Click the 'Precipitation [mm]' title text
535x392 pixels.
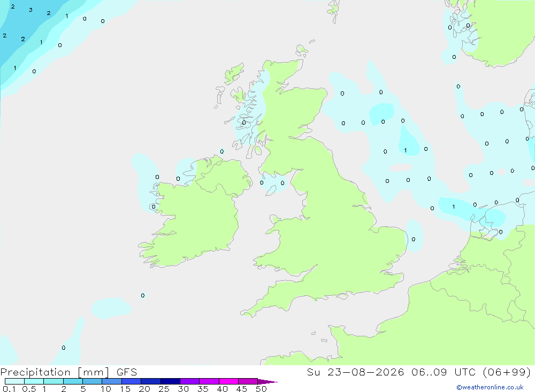pos(55,372)
